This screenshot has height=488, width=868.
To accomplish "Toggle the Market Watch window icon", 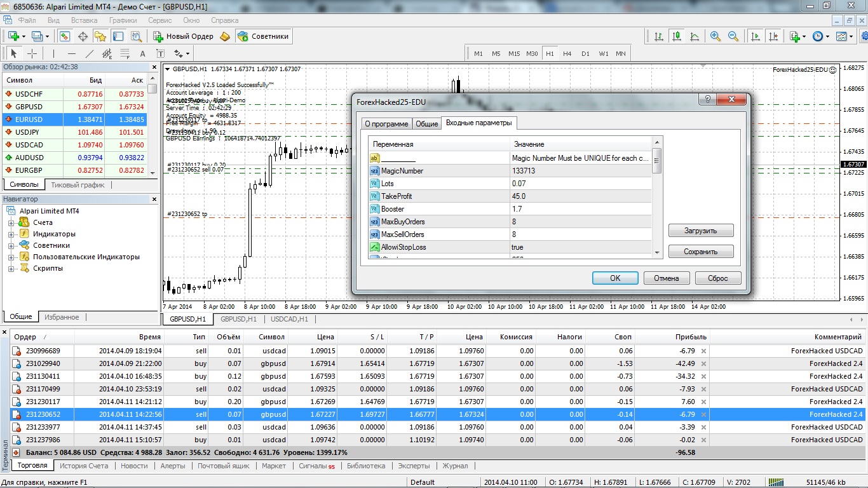I will coord(64,36).
